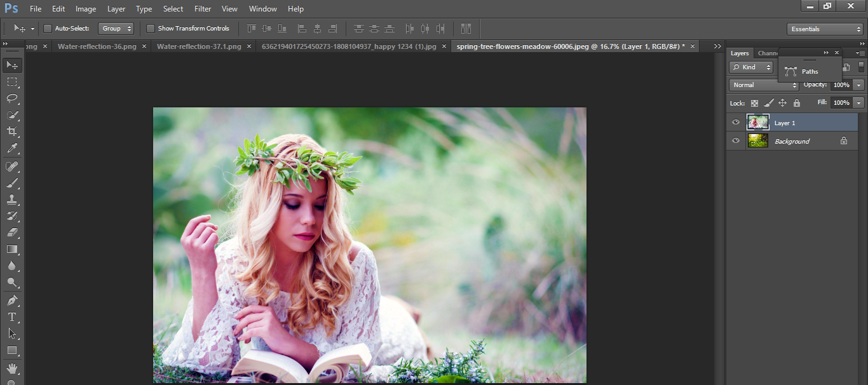Click the Layer 1 thumbnail

click(758, 123)
